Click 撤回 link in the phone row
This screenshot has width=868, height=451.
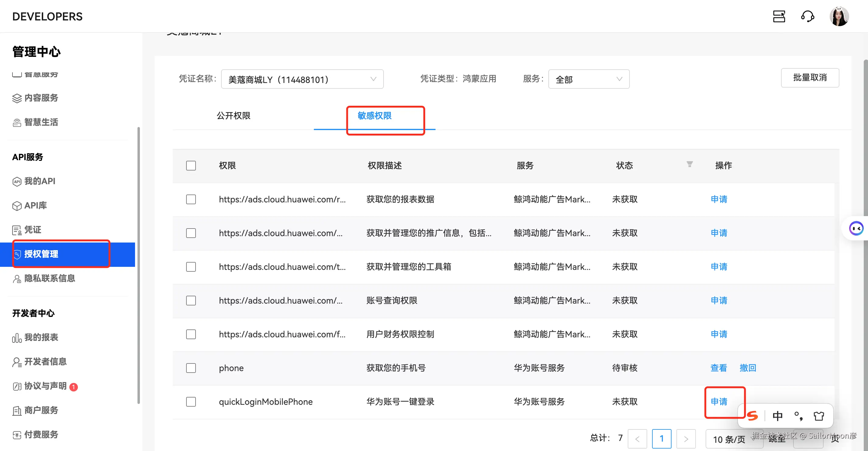(x=747, y=368)
